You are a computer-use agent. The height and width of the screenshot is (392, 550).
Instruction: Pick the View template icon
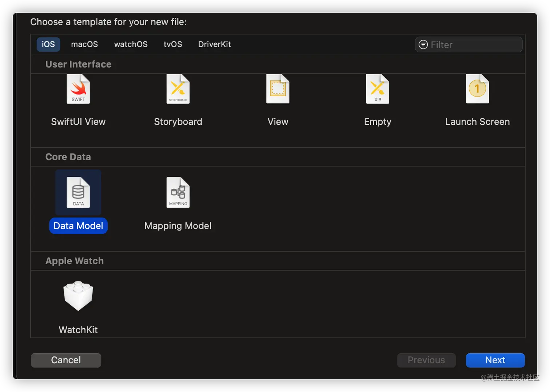[278, 89]
